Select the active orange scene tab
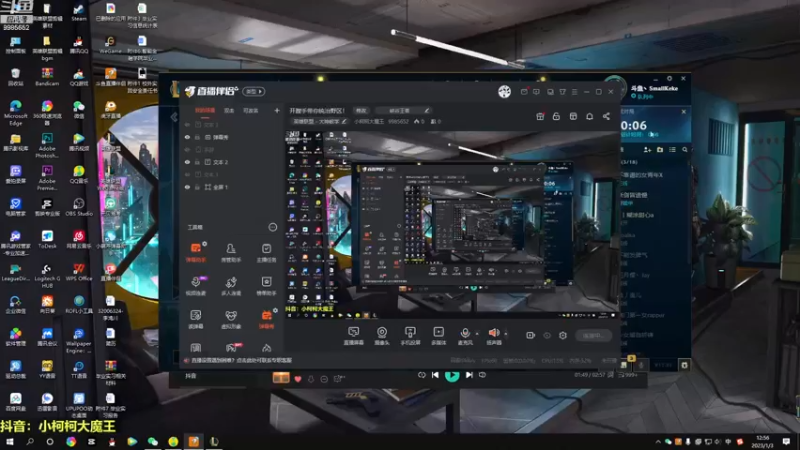The height and width of the screenshot is (450, 800). pos(205,111)
